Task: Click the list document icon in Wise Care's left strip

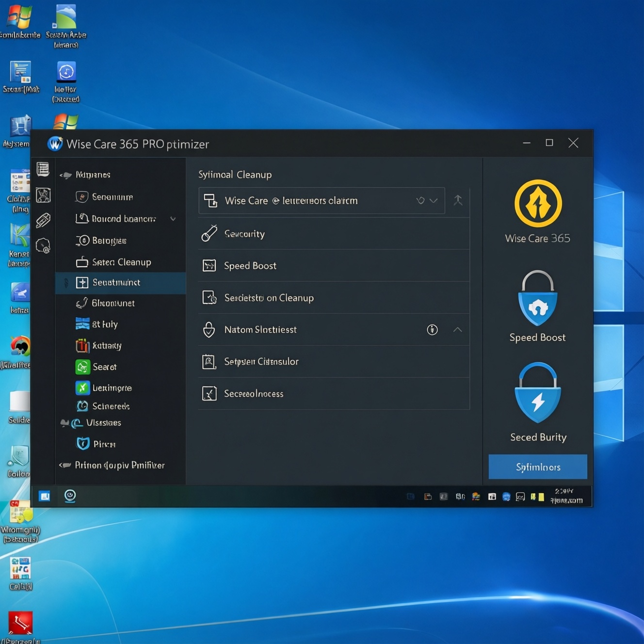Action: pos(43,169)
